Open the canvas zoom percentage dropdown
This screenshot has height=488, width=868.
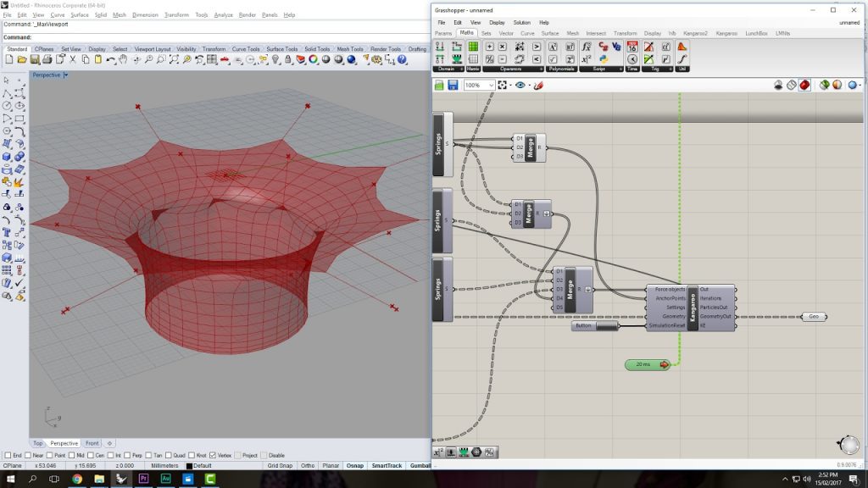491,85
